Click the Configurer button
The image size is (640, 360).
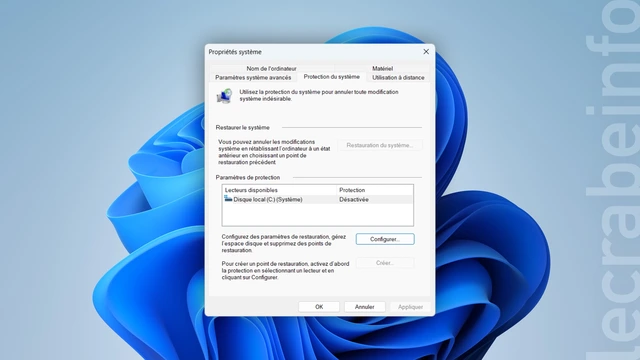pyautogui.click(x=385, y=239)
